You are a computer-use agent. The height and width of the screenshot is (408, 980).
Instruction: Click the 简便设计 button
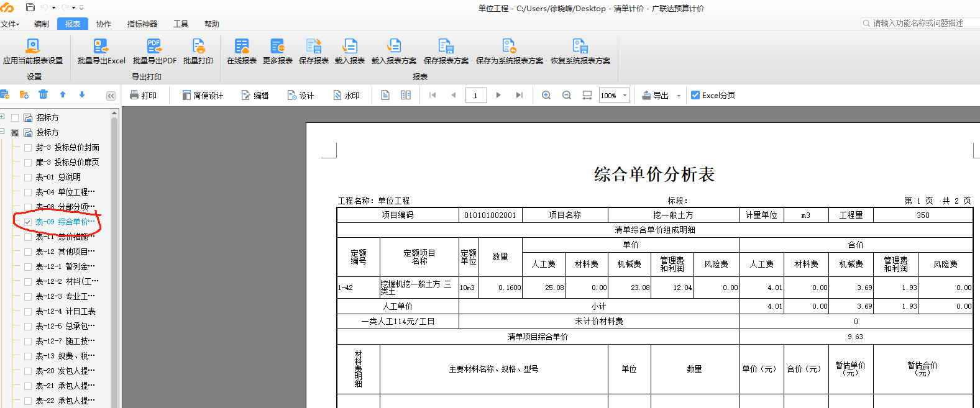click(203, 95)
